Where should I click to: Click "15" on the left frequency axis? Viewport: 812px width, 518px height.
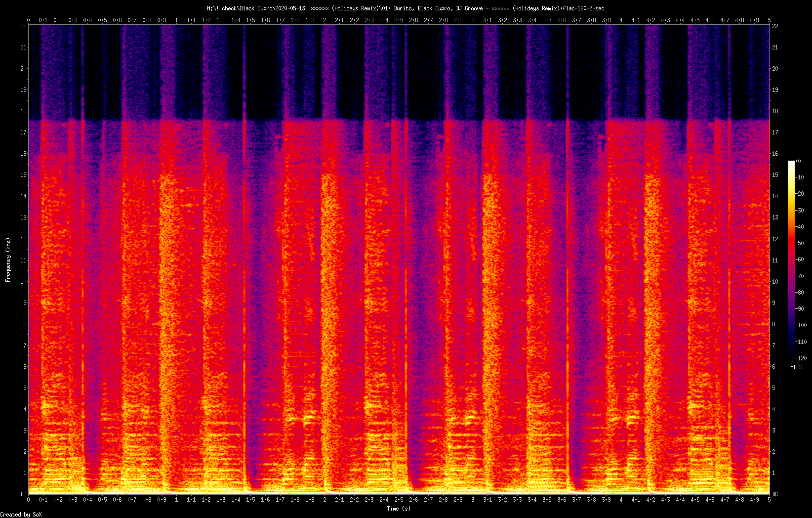[23, 175]
